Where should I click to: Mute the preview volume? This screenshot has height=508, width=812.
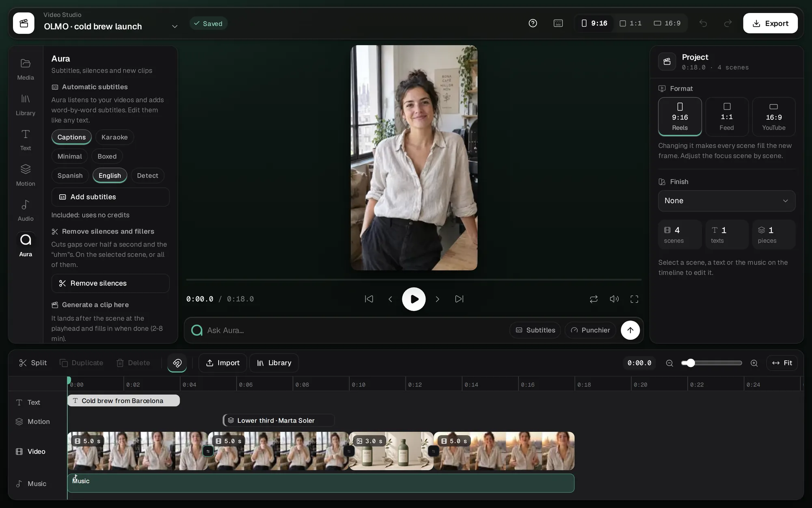coord(614,299)
